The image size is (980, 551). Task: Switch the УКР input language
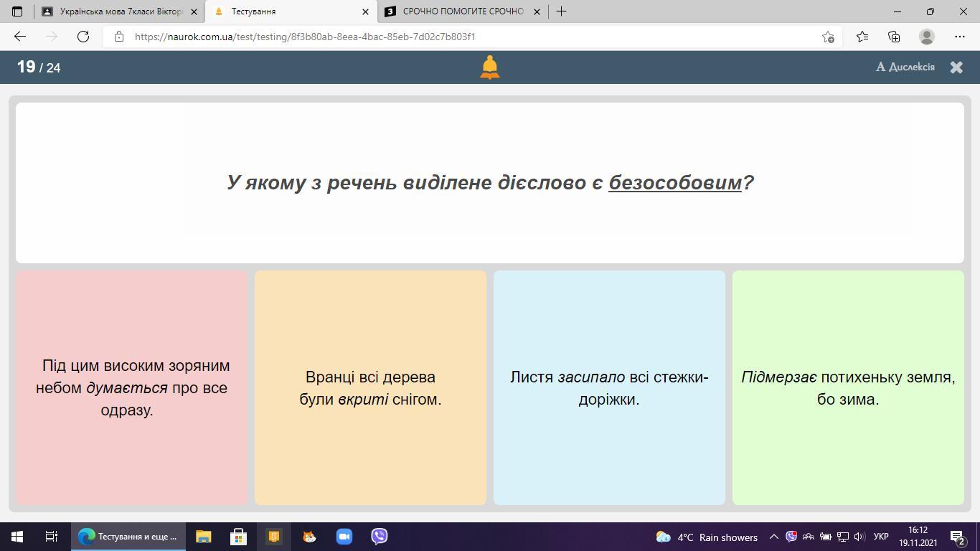881,537
